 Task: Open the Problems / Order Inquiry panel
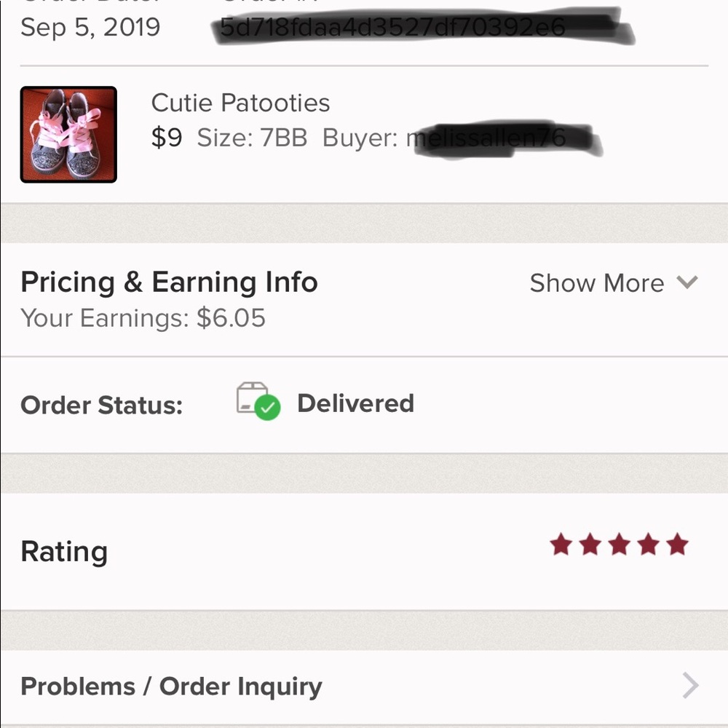[171, 685]
